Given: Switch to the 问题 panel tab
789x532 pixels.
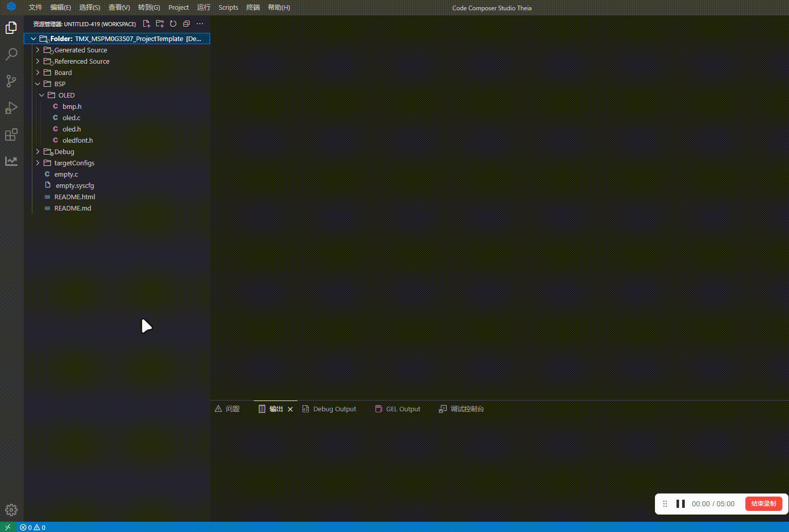Looking at the screenshot, I should [227, 409].
